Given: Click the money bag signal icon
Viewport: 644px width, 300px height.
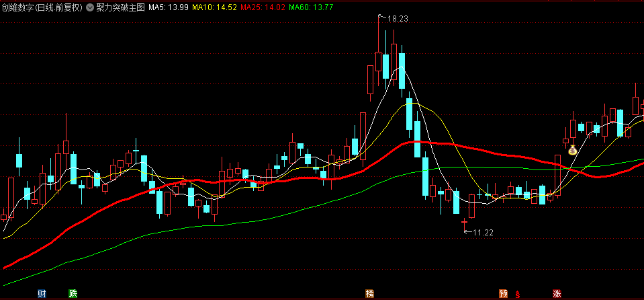Looking at the screenshot, I should point(573,150).
